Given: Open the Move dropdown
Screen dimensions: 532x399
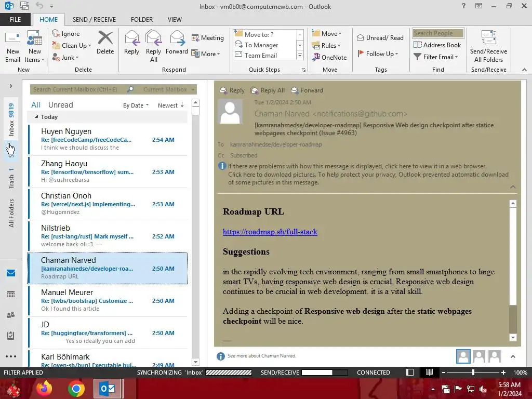Looking at the screenshot, I should (x=327, y=34).
